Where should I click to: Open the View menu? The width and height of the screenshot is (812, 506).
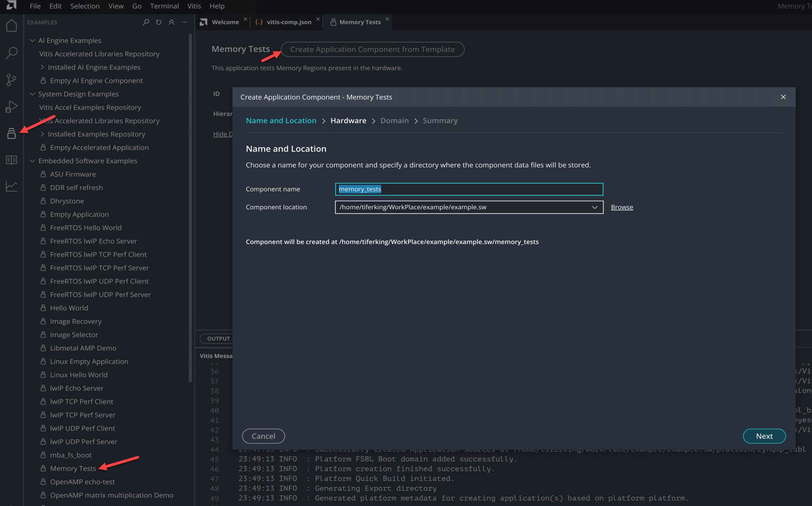(x=116, y=6)
